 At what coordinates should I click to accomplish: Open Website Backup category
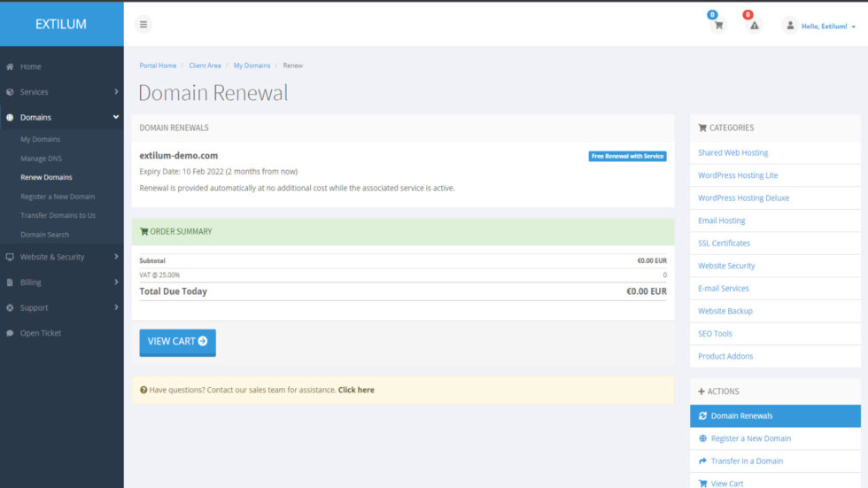(725, 311)
